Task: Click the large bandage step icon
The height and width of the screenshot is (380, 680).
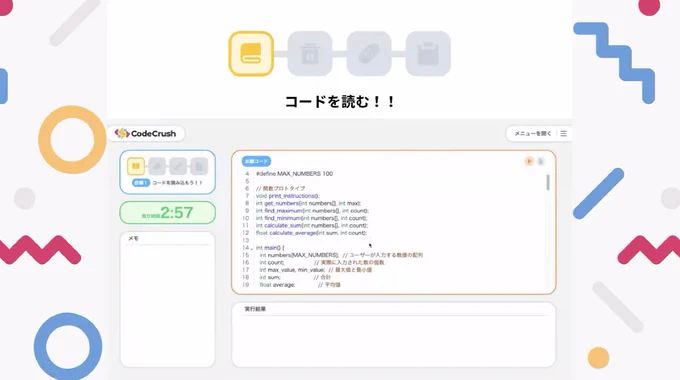Action: point(369,54)
